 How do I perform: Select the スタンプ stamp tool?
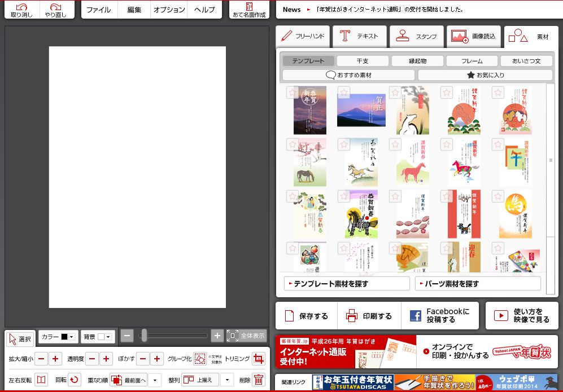tap(417, 37)
